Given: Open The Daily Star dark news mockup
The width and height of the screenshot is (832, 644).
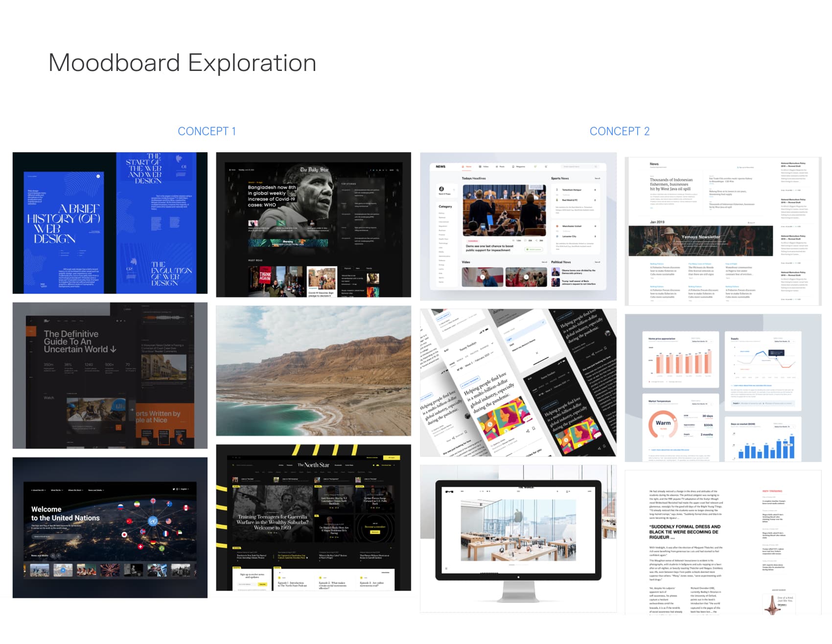Looking at the screenshot, I should coord(313,225).
